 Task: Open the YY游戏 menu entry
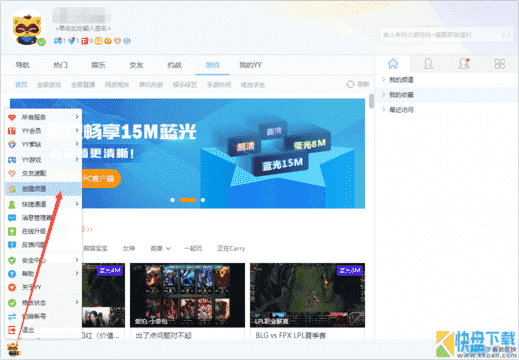44,160
